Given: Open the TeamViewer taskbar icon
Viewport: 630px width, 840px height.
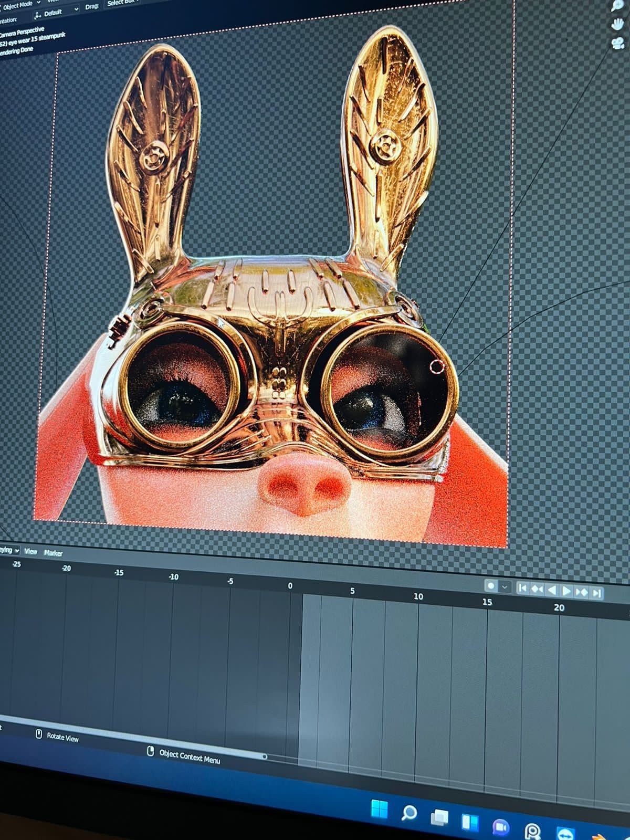Looking at the screenshot, I should coord(565,834).
